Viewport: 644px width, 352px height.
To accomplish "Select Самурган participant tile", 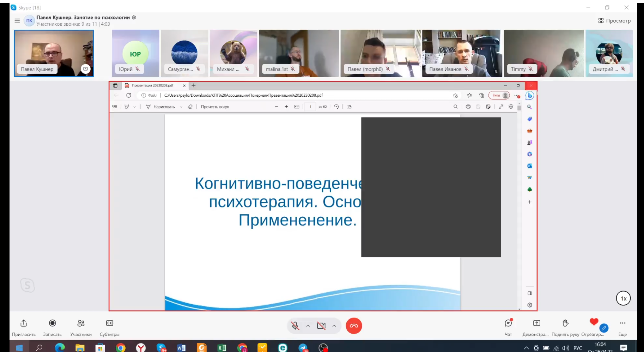I will click(184, 53).
